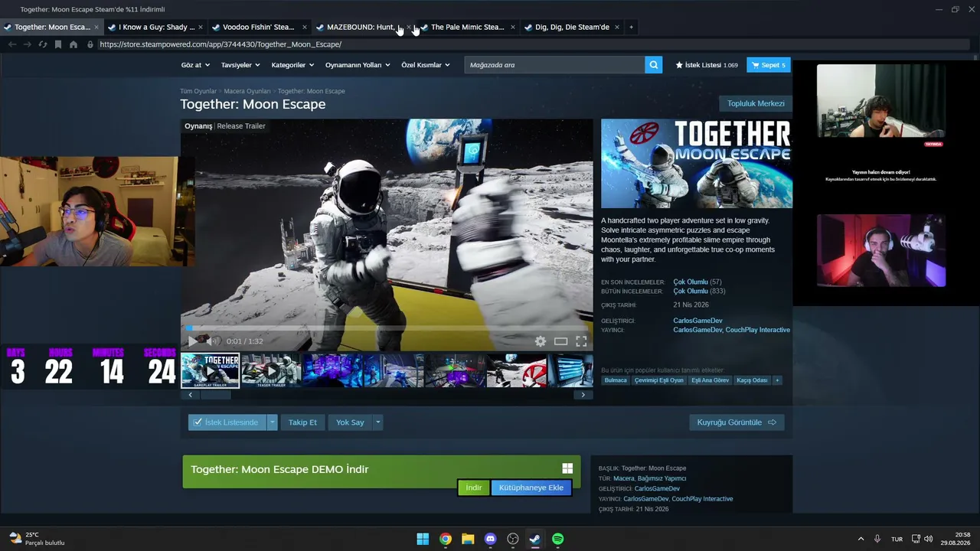Open 'Topluluk Merkezi' community hub

pyautogui.click(x=756, y=103)
